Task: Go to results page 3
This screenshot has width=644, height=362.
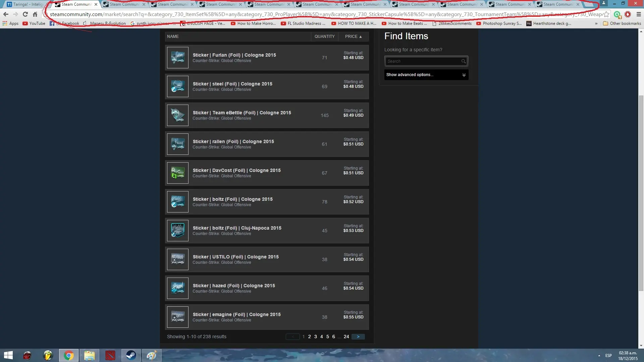Action: (x=315, y=337)
